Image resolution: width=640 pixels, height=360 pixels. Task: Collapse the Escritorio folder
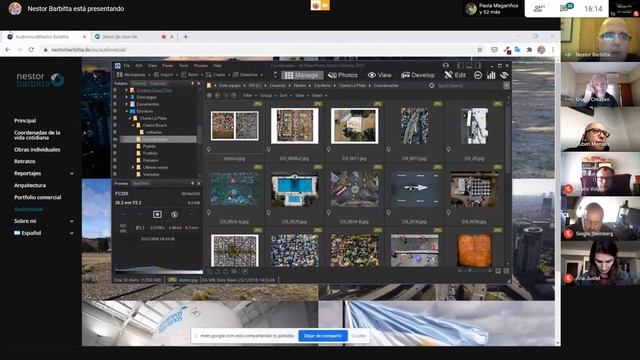[x=127, y=111]
